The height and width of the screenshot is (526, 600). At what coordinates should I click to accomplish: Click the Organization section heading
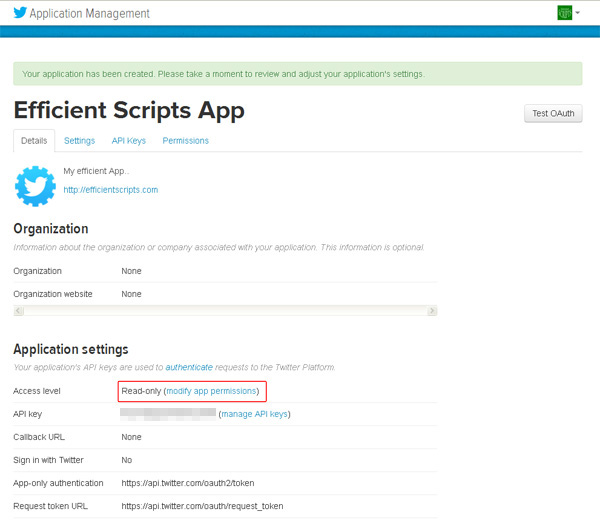(51, 229)
